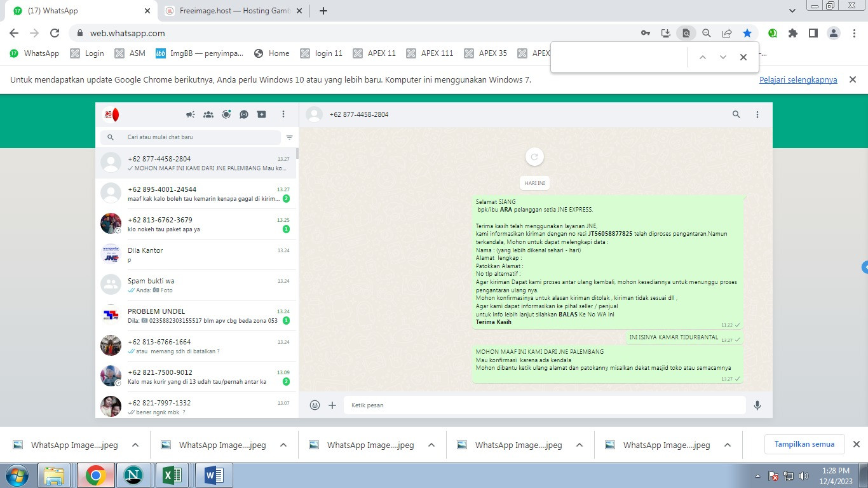Open the emoji picker

315,405
